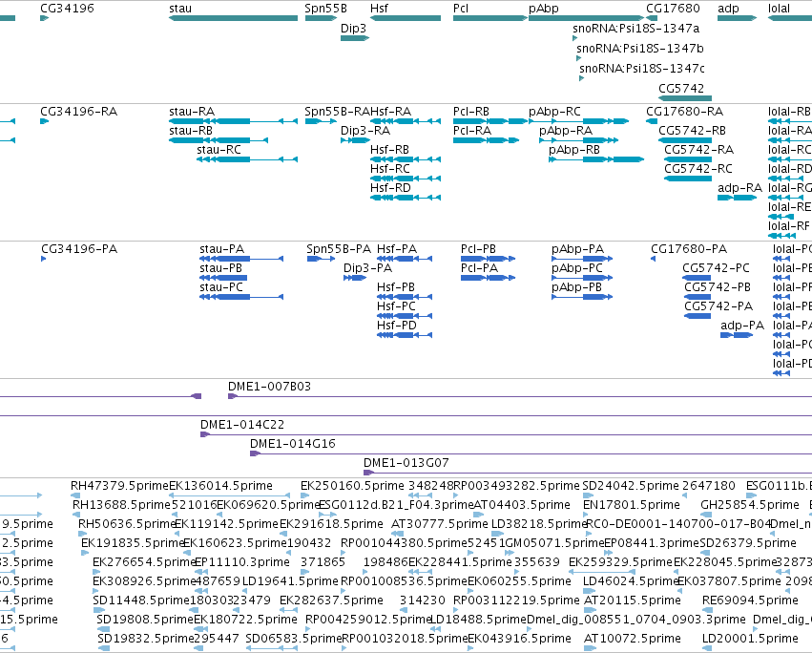Click transcript Pcl-RB

click(471, 112)
